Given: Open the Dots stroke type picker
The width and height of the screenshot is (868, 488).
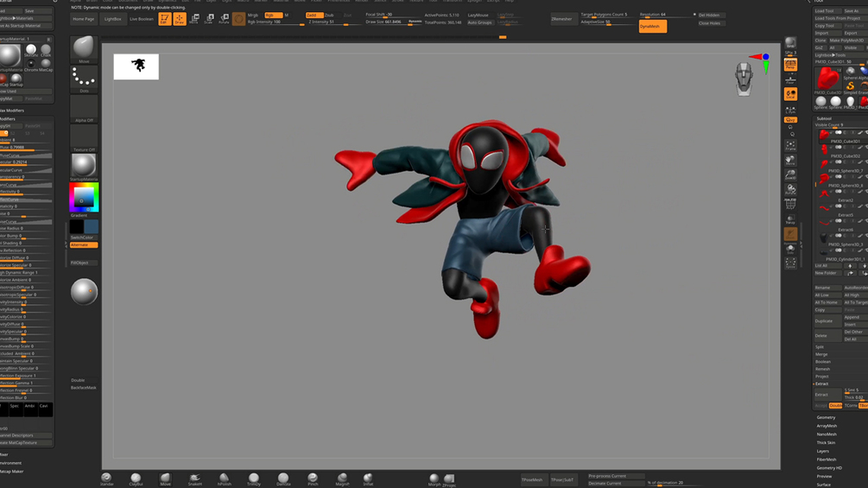Looking at the screenshot, I should tap(84, 79).
